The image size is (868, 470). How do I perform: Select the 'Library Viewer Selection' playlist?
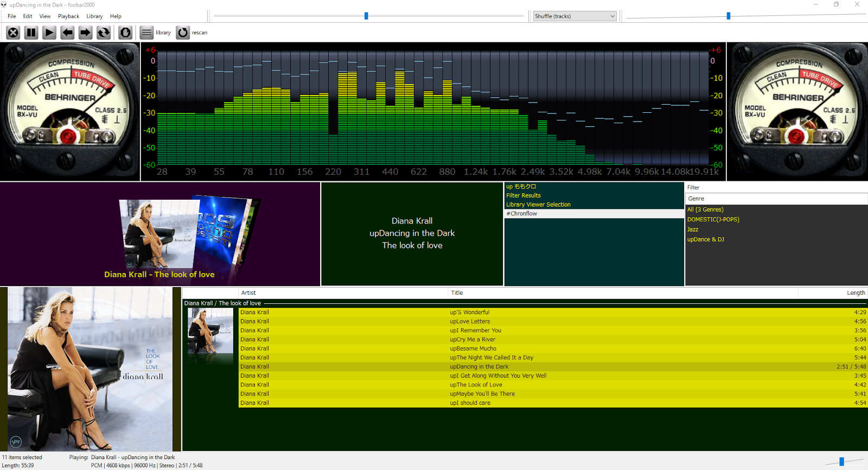point(594,205)
